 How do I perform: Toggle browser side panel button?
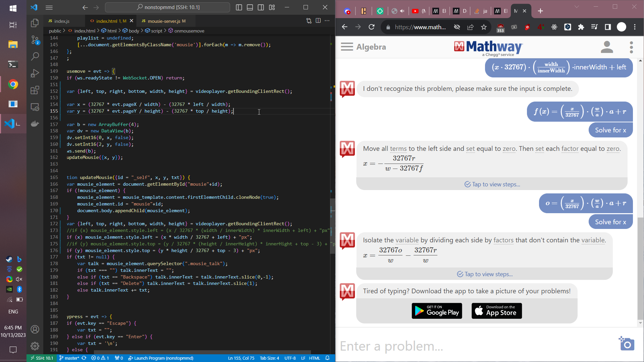point(608,27)
